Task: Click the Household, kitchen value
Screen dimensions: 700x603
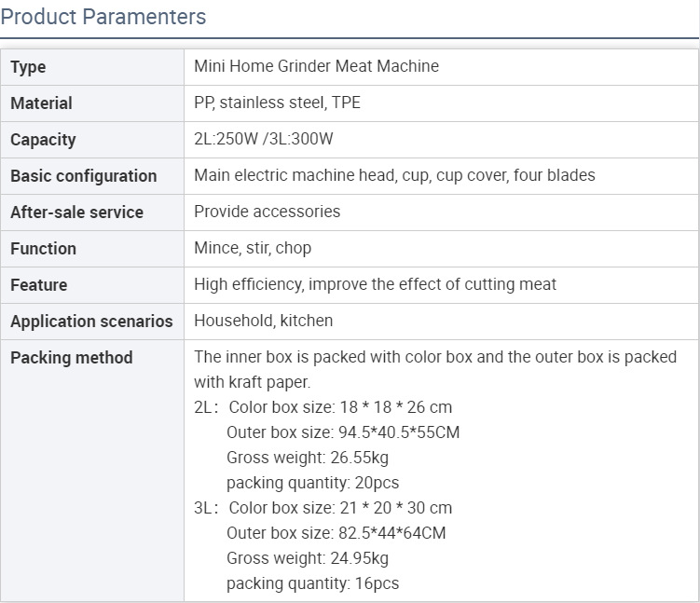Action: pyautogui.click(x=263, y=321)
